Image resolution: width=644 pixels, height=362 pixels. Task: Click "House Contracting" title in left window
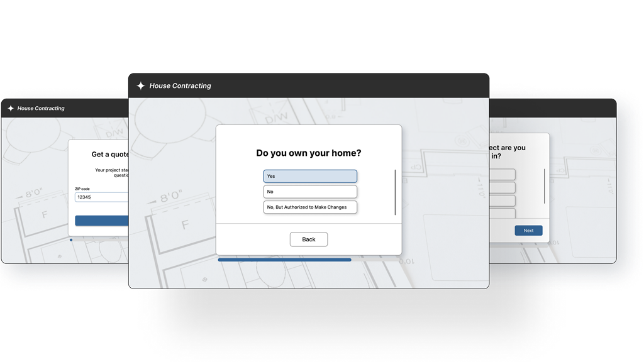[41, 109]
